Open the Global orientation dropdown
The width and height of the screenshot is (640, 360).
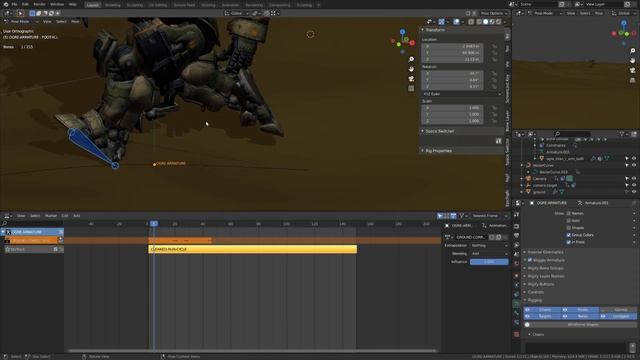tap(237, 13)
